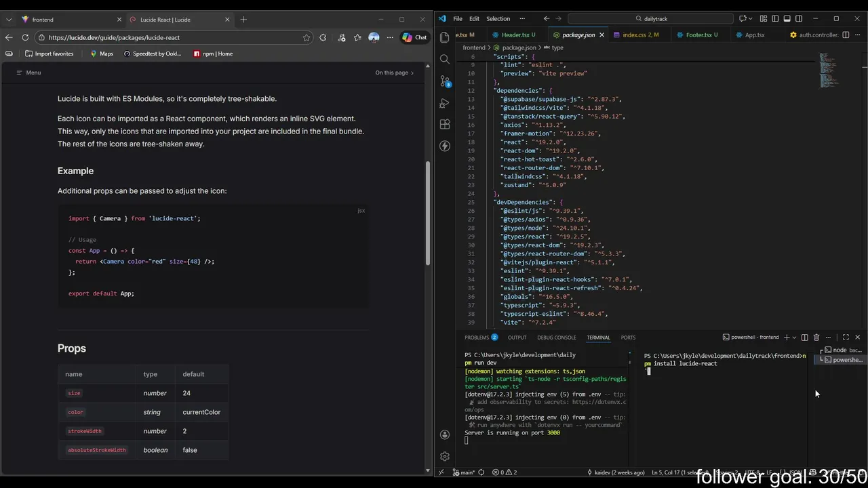
Task: Switch to auth.controller editor tab
Action: pos(813,35)
